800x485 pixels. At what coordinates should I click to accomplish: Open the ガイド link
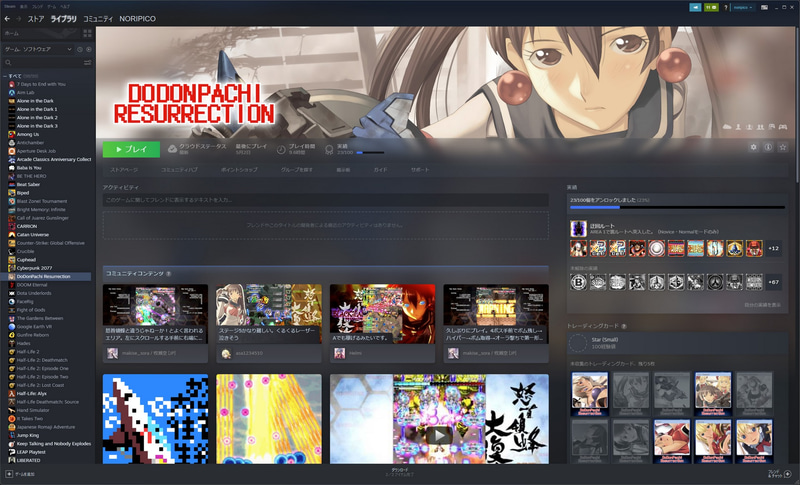point(380,170)
